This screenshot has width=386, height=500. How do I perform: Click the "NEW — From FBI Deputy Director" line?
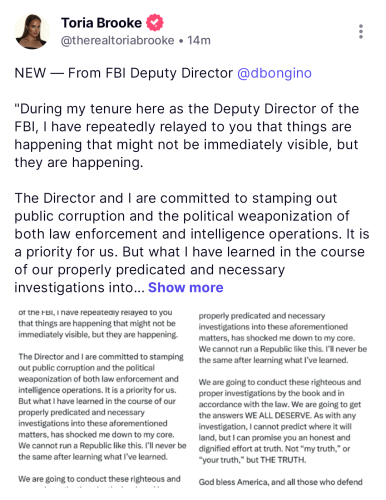coord(123,73)
